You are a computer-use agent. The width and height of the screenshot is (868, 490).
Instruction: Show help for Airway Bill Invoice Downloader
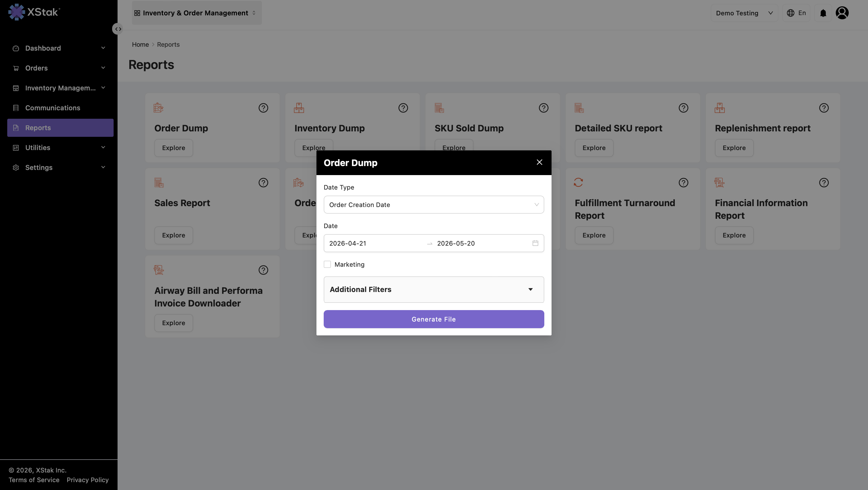coord(263,270)
